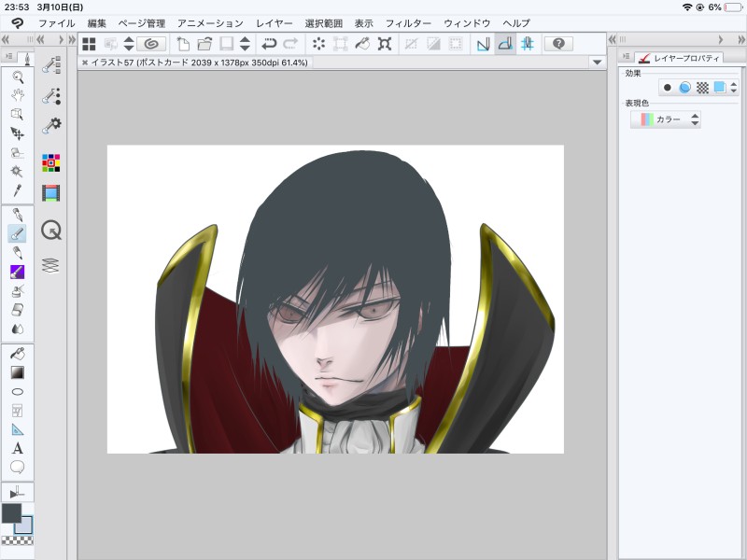
Task: Open the Sub Tool palette icon
Action: coord(51,65)
